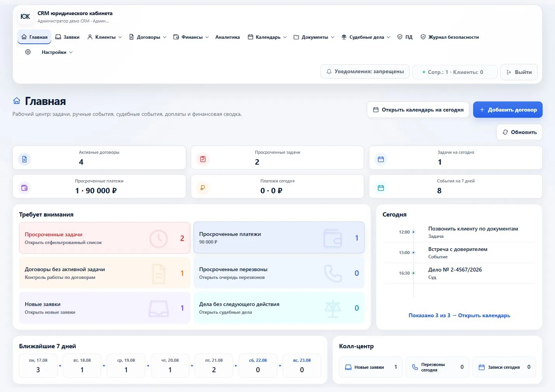Click the user icon of Клиенты menu
The width and height of the screenshot is (555, 392).
coord(90,37)
